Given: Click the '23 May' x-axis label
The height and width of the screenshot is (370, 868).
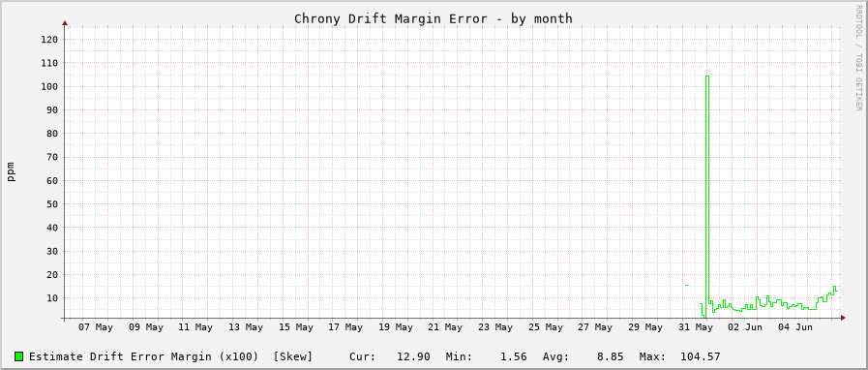Looking at the screenshot, I should click(496, 328).
